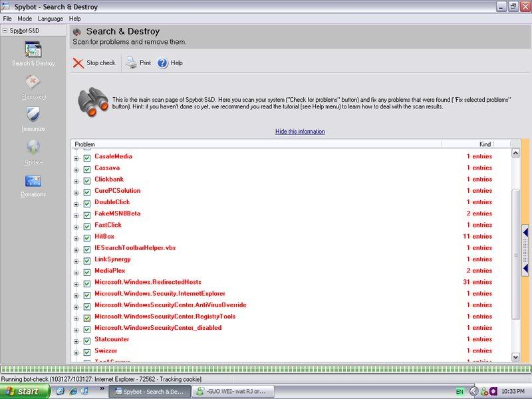This screenshot has height=399, width=532.
Task: Click the Search & Destroy sidebar icon
Action: (33, 50)
